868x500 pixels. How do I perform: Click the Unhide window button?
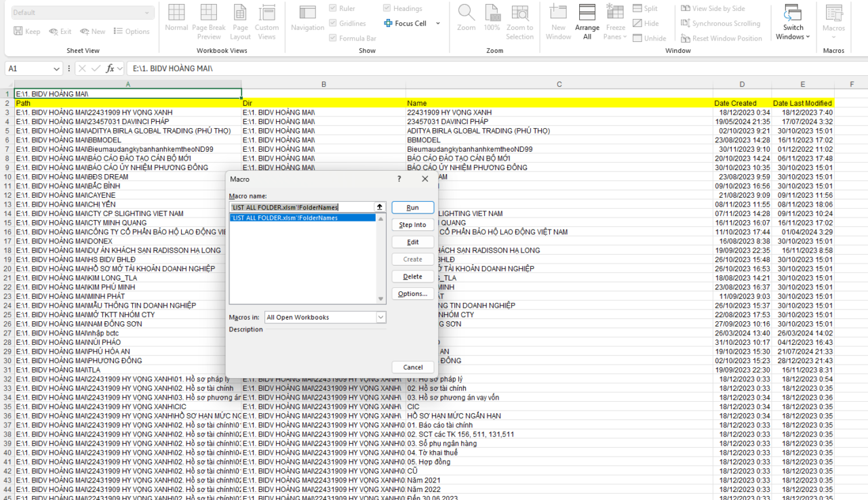click(649, 39)
